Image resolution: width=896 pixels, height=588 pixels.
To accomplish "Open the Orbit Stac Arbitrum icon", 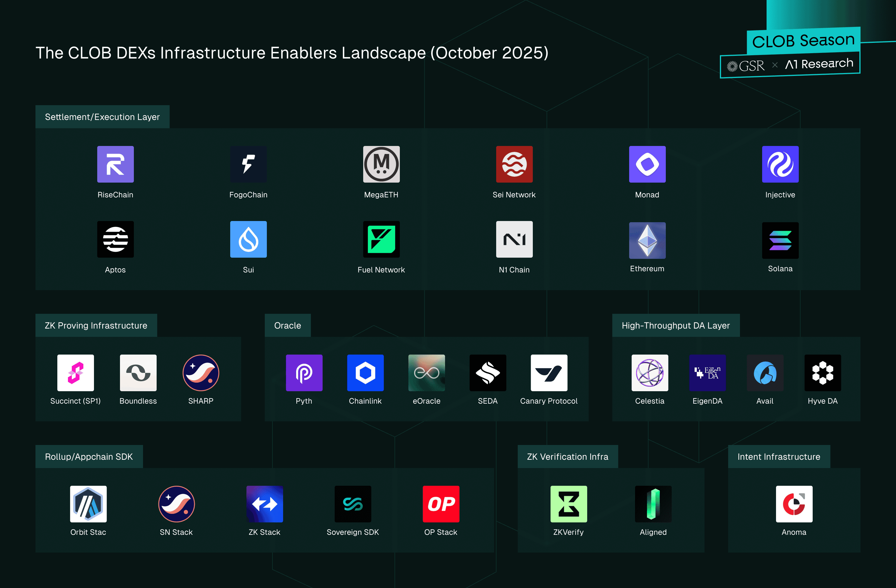I will tap(88, 504).
